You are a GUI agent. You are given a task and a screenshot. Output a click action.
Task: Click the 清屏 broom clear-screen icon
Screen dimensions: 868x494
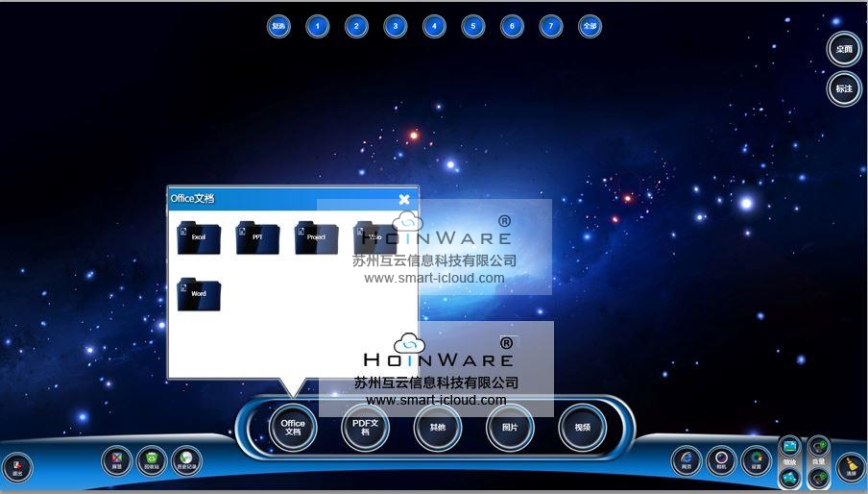(x=852, y=467)
